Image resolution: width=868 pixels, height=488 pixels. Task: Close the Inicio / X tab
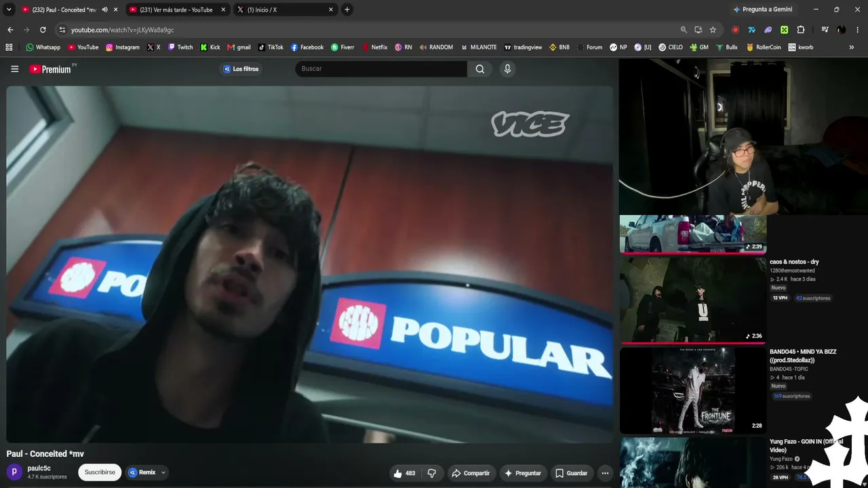[331, 9]
